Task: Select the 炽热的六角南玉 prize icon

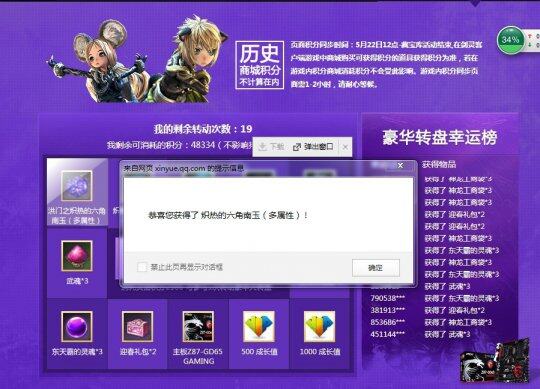Action: (77, 186)
